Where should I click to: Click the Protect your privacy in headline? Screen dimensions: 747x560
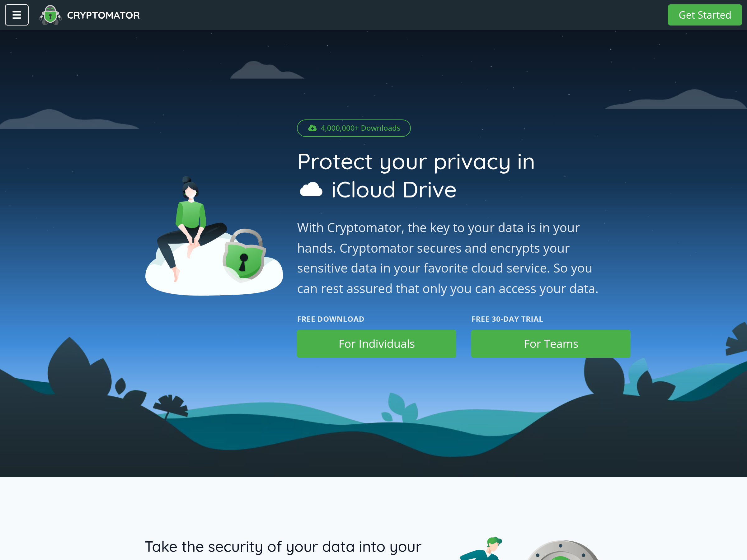pos(416,162)
